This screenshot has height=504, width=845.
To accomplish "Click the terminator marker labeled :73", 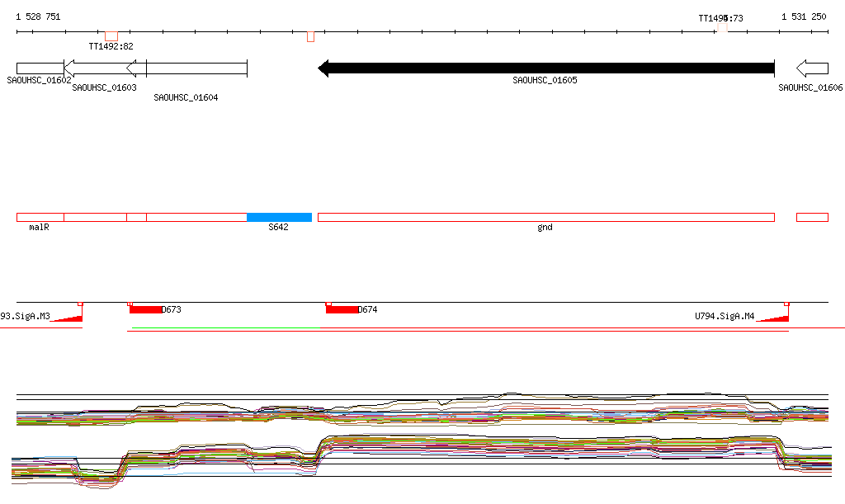I will [x=722, y=27].
